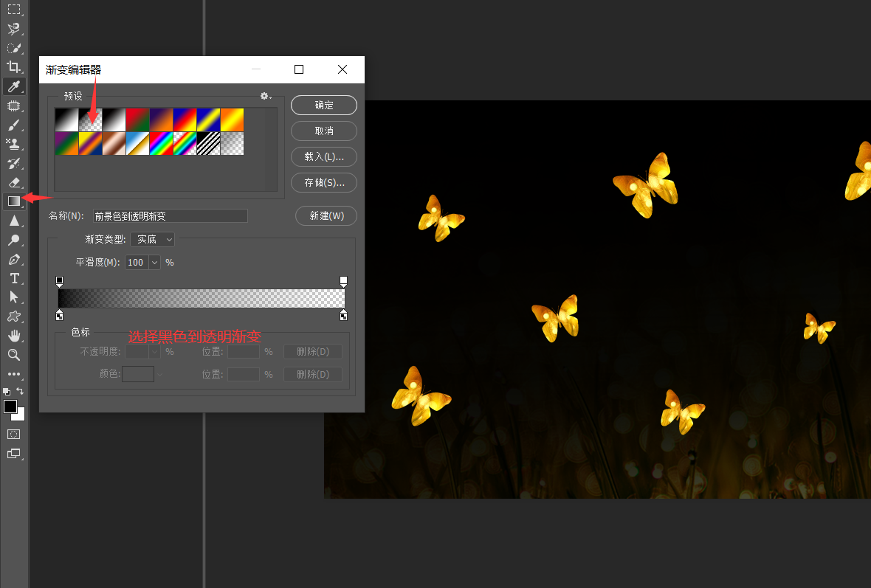Open the presets gear menu
This screenshot has width=871, height=588.
[266, 96]
